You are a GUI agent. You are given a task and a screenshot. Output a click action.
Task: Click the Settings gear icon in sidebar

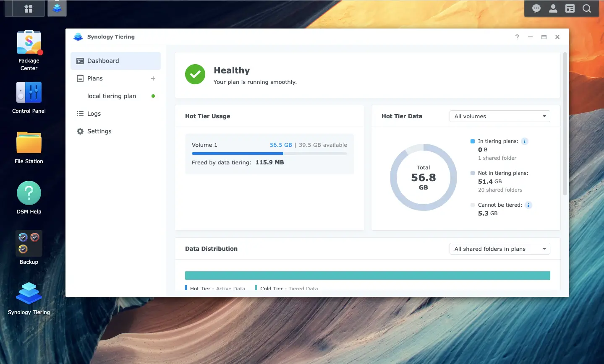(80, 131)
